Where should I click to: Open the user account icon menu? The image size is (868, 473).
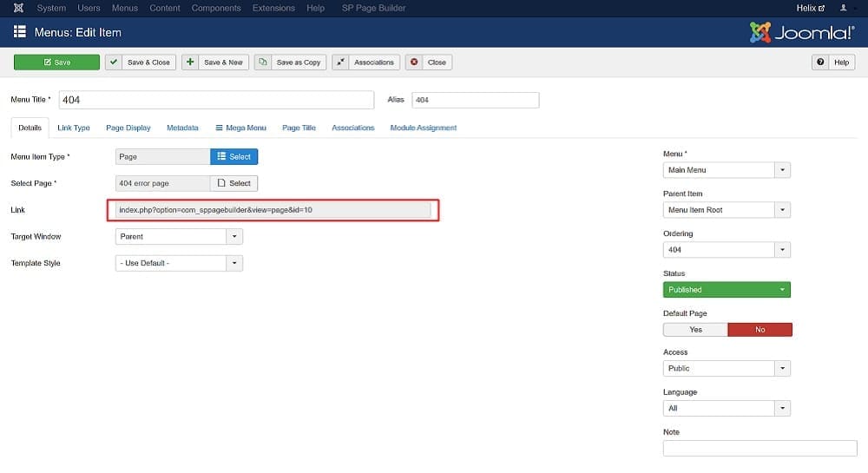(x=843, y=8)
